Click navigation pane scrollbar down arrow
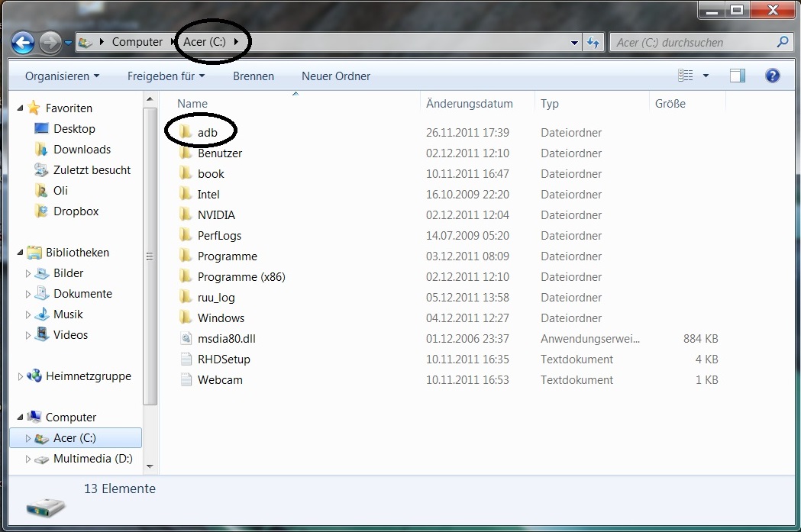This screenshot has width=801, height=532. (x=150, y=466)
